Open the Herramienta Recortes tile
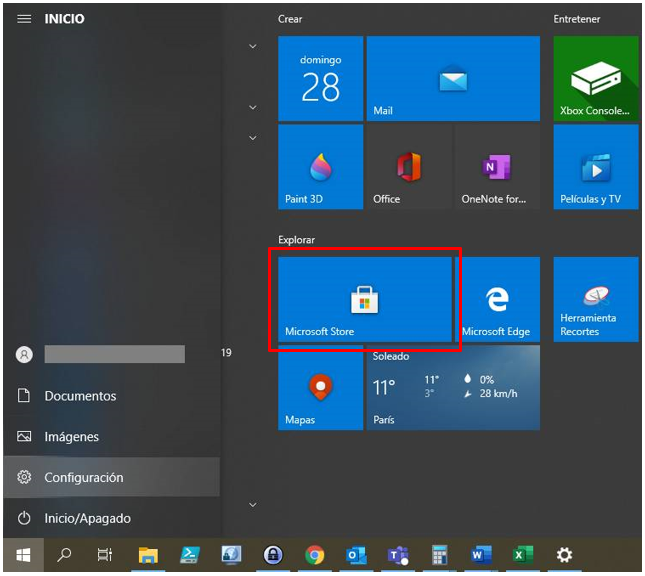This screenshot has height=576, width=645. (x=596, y=299)
